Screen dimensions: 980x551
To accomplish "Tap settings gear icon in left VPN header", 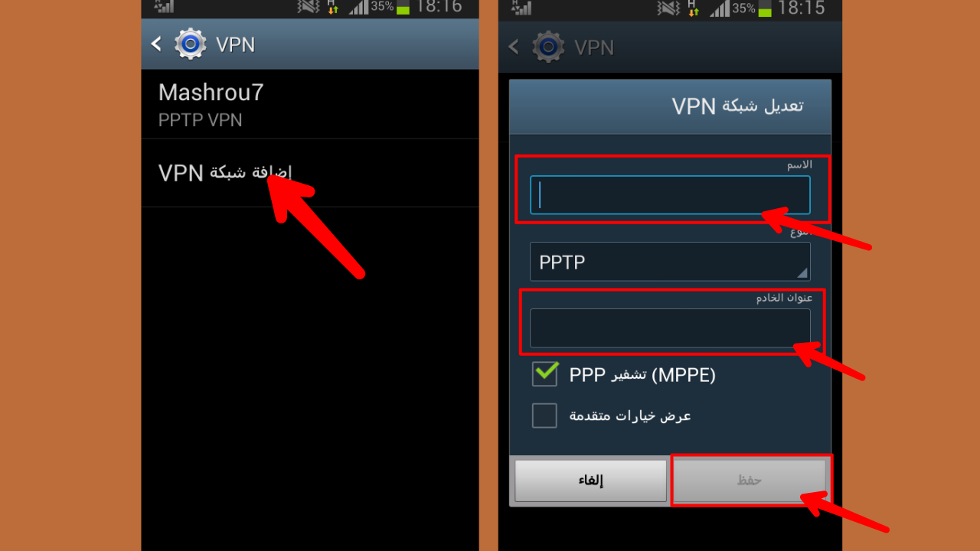I will [x=190, y=44].
